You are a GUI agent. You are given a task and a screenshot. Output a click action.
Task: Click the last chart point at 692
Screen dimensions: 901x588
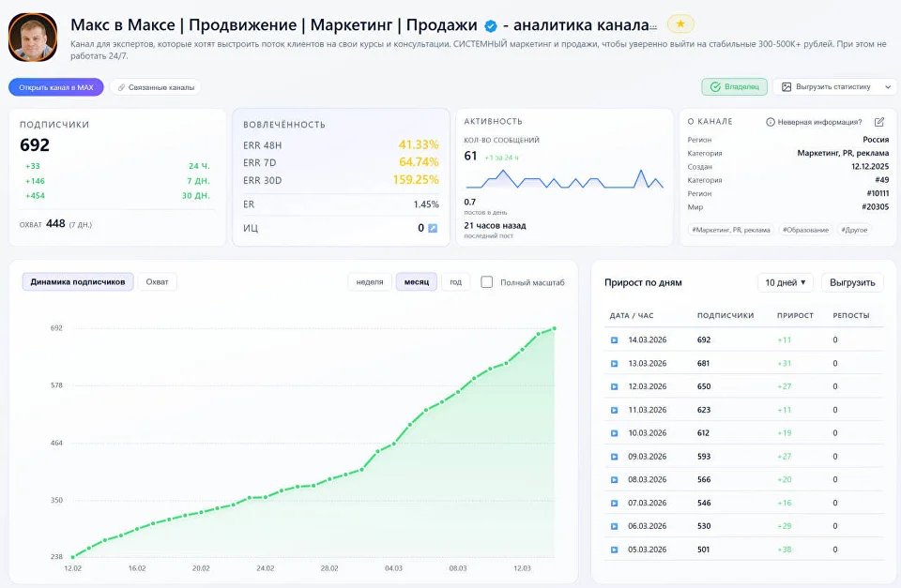555,328
